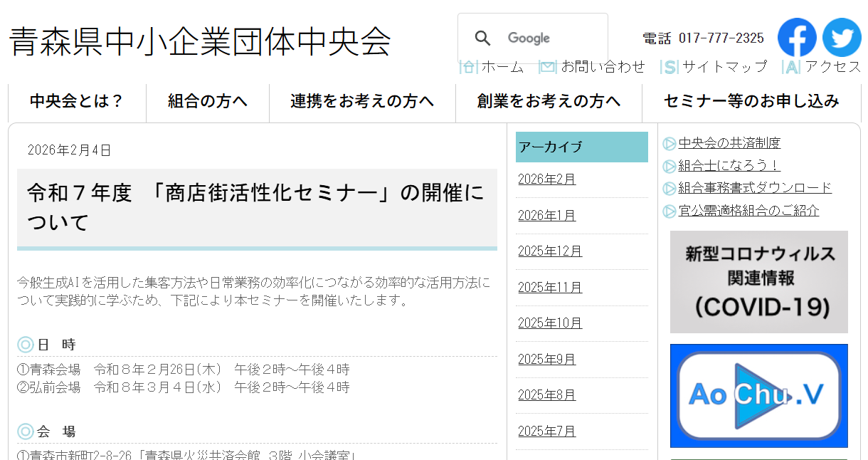The height and width of the screenshot is (460, 868).
Task: Open the 連携をお考えの方へ menu
Action: pos(362,102)
